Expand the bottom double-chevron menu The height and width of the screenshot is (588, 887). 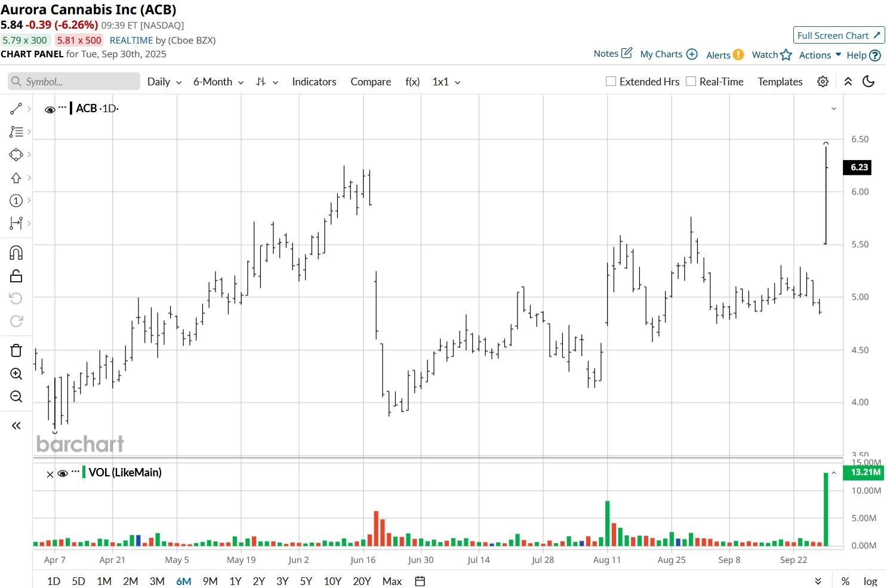tap(818, 581)
